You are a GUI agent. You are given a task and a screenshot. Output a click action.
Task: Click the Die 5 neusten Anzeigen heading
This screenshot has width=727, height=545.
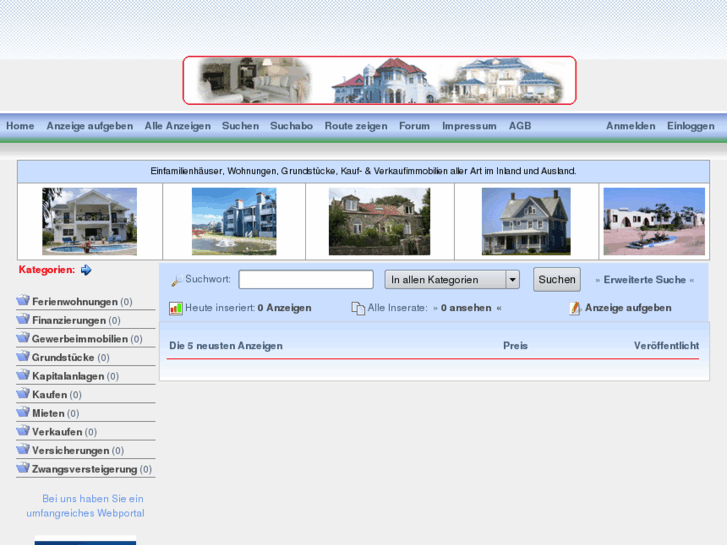226,346
